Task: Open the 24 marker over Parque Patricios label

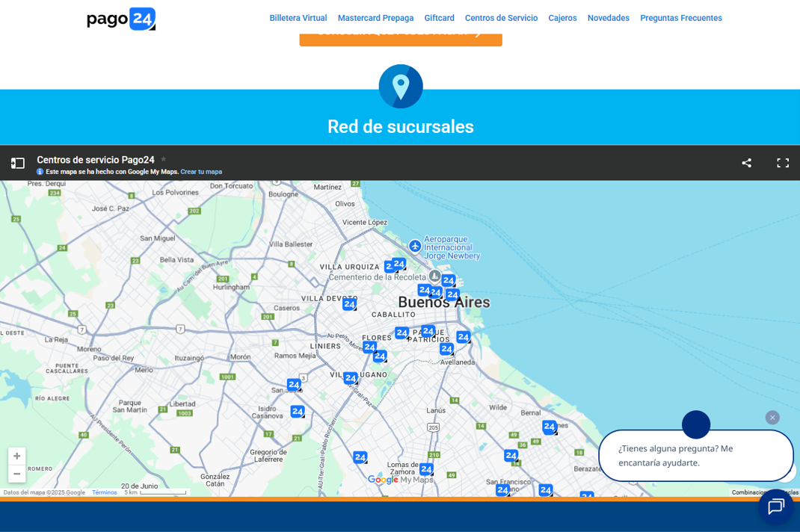Action: coord(428,331)
